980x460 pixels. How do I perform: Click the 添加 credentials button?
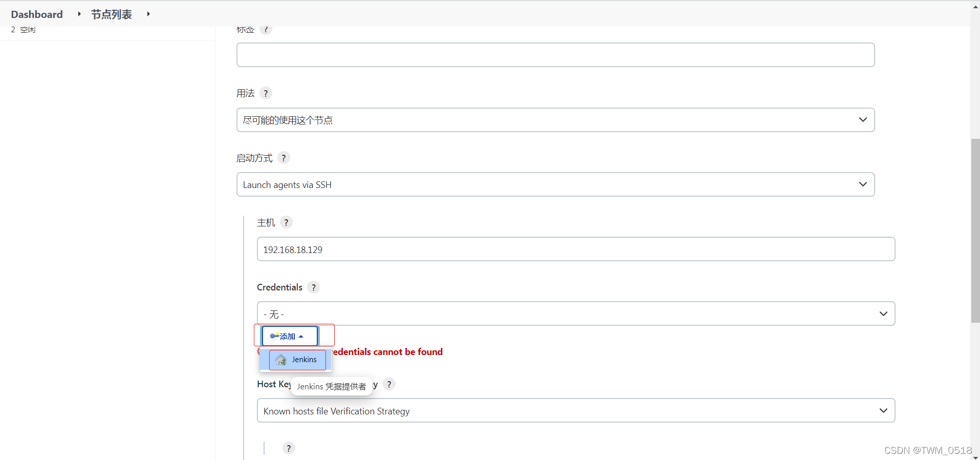290,336
